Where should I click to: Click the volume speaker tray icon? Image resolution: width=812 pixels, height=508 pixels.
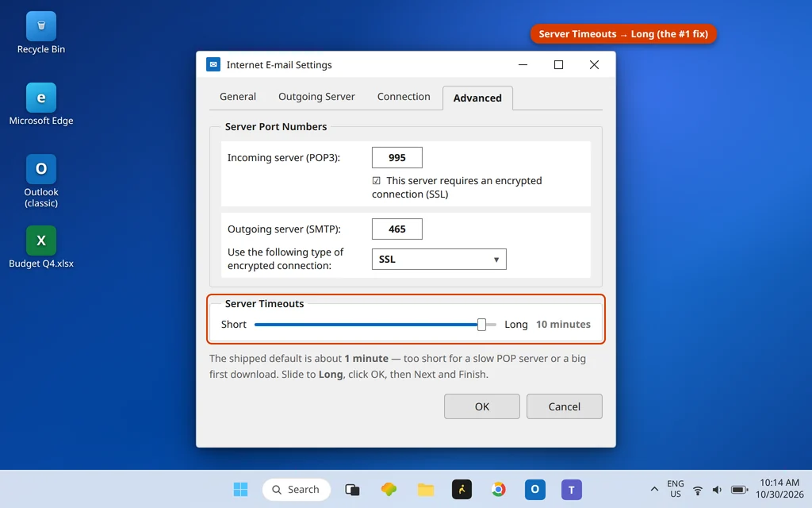click(x=717, y=489)
